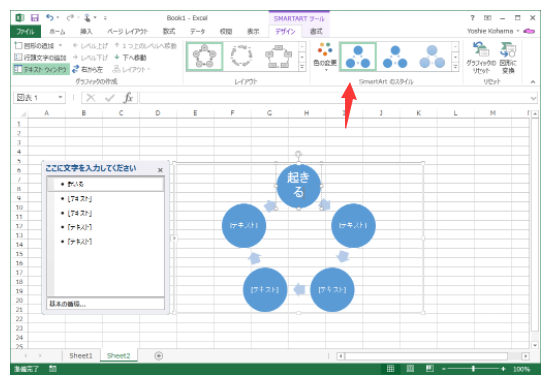
Task: Open the ribbon display options icon
Action: coord(488,18)
